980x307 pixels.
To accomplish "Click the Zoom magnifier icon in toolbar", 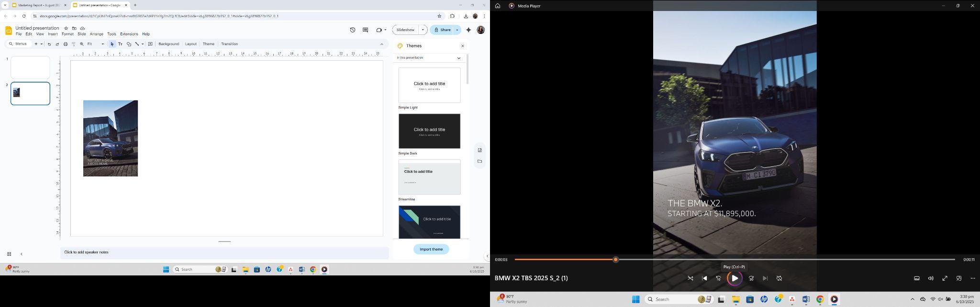I will (x=82, y=44).
